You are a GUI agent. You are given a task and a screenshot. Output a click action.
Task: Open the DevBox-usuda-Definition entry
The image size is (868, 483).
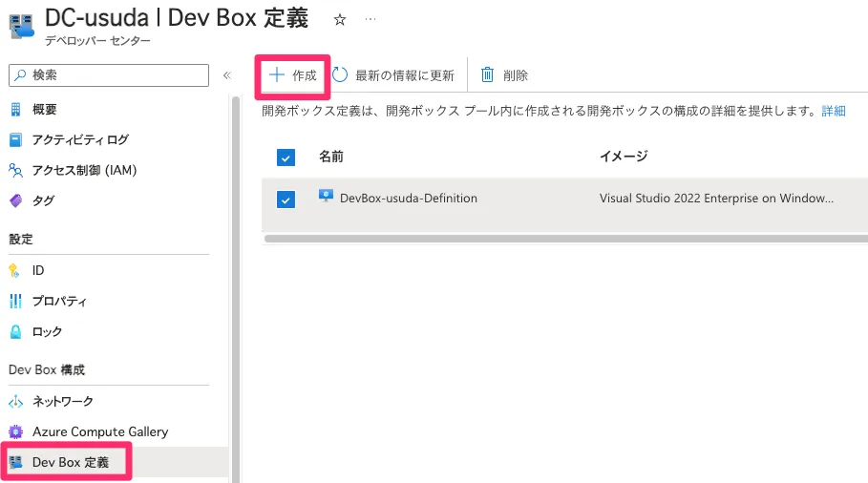(x=409, y=199)
